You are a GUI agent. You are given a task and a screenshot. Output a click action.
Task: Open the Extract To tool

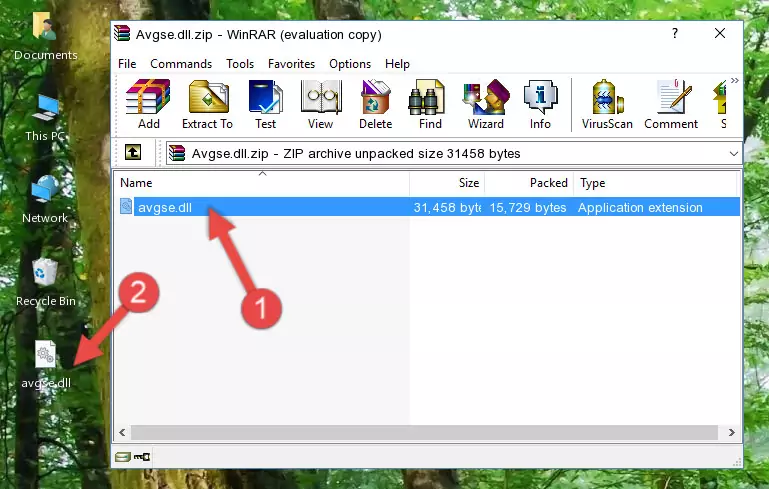coord(207,104)
